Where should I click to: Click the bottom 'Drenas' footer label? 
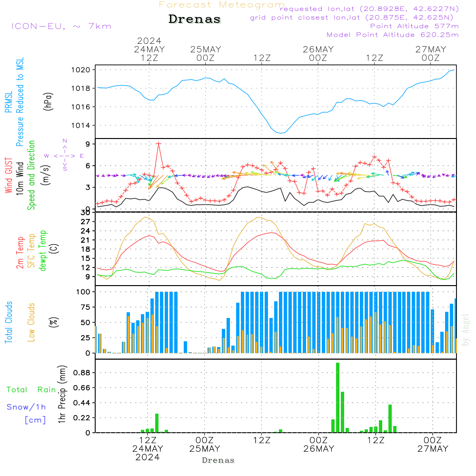point(218,460)
